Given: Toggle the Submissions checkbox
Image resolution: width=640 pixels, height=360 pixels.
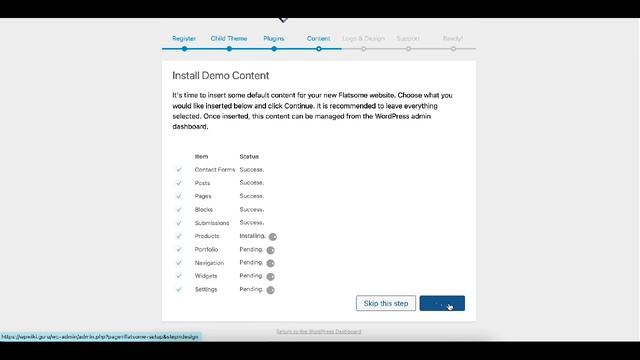Looking at the screenshot, I should point(179,223).
